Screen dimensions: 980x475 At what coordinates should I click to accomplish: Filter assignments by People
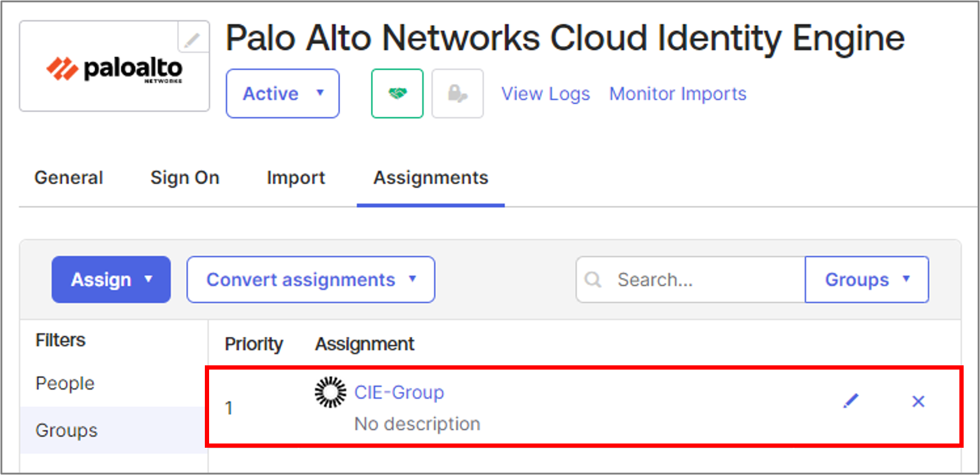point(65,384)
